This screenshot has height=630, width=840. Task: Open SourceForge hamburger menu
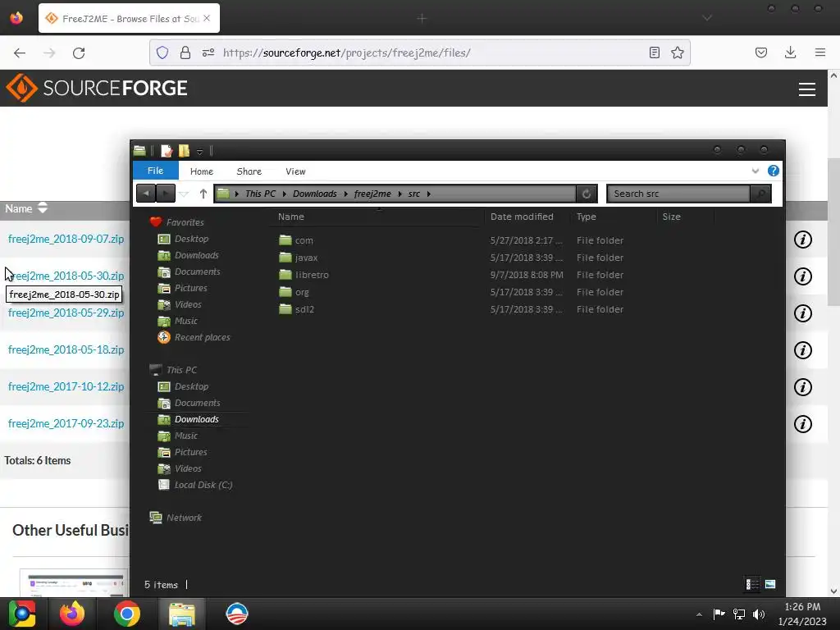point(807,89)
